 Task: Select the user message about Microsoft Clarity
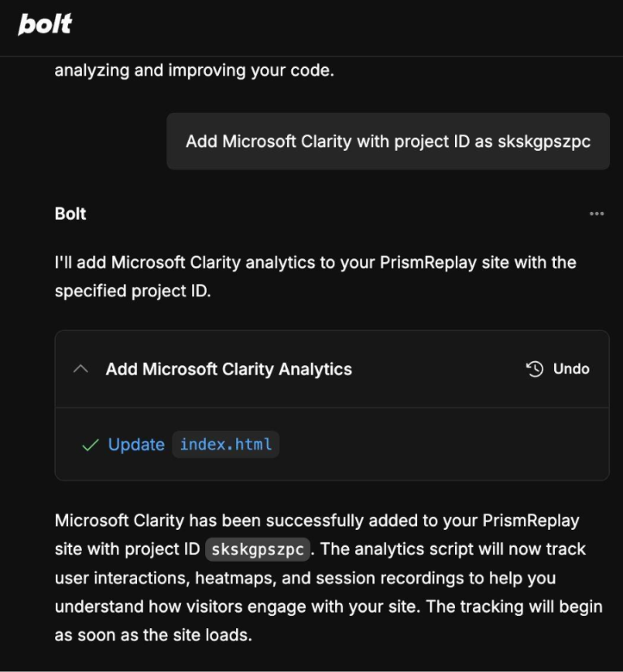pos(388,140)
